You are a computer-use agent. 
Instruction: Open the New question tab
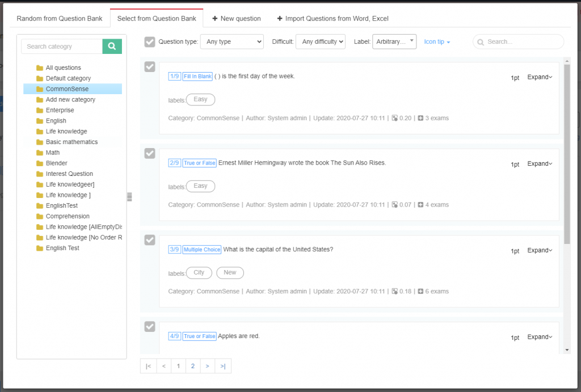coord(237,19)
